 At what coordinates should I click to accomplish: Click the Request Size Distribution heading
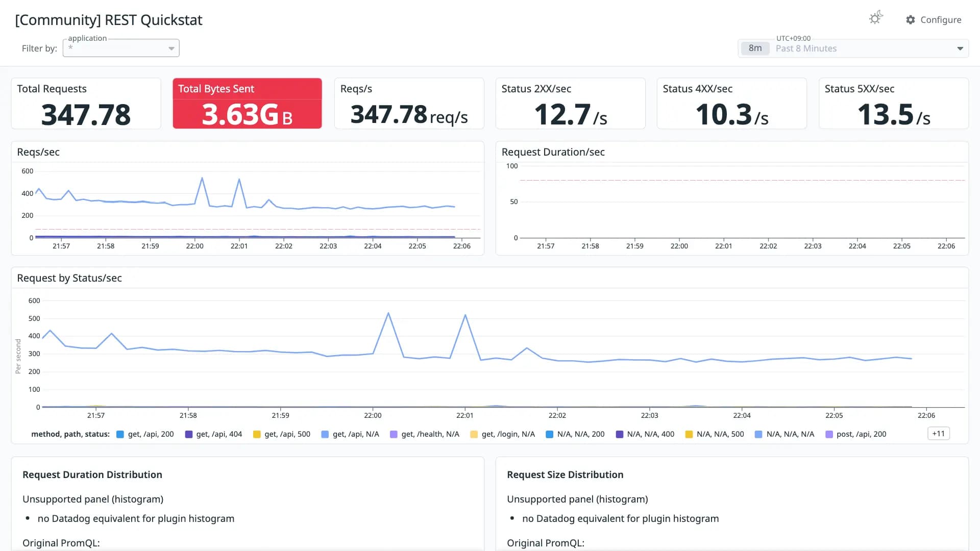[565, 474]
